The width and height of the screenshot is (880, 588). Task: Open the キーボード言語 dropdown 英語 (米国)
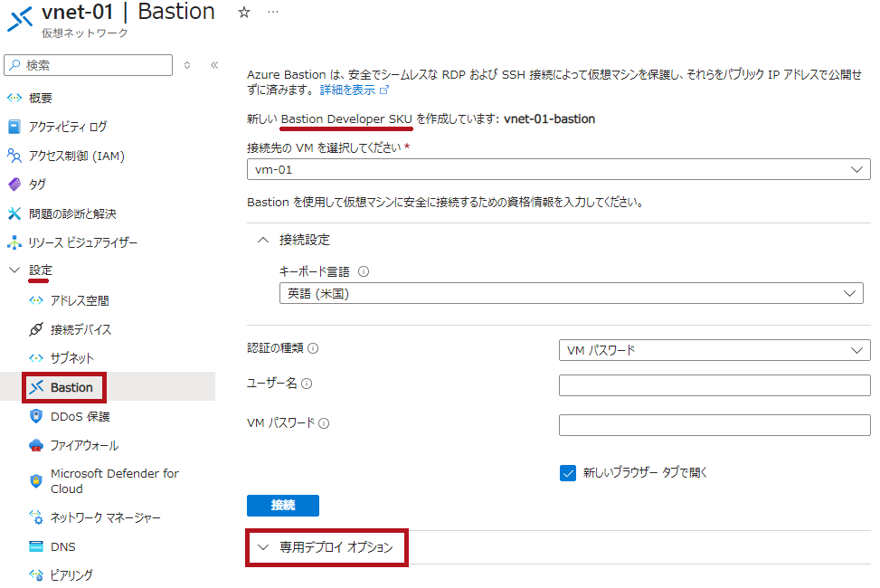click(572, 293)
